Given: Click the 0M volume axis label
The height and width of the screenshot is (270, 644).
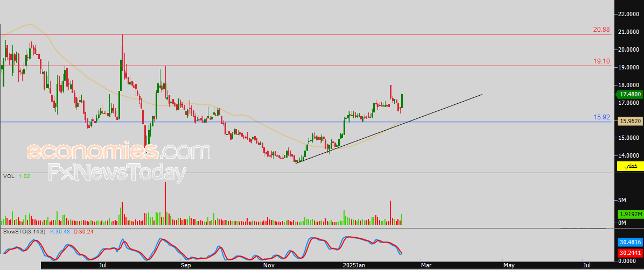Looking at the screenshot, I should click(x=622, y=223).
